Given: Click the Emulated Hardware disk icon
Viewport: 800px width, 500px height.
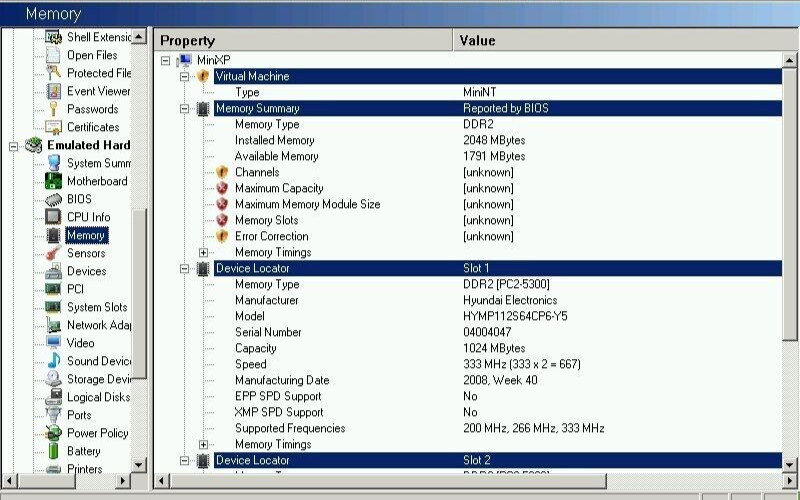Looking at the screenshot, I should click(34, 145).
